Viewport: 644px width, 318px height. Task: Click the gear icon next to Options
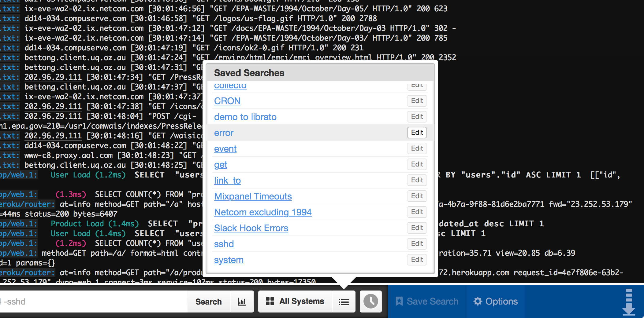[x=478, y=301]
